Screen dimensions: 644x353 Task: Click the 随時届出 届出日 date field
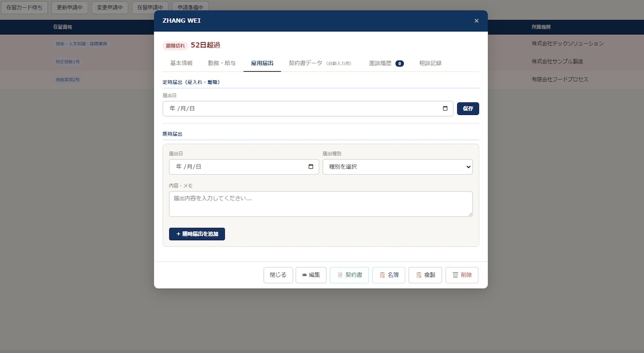click(x=244, y=167)
